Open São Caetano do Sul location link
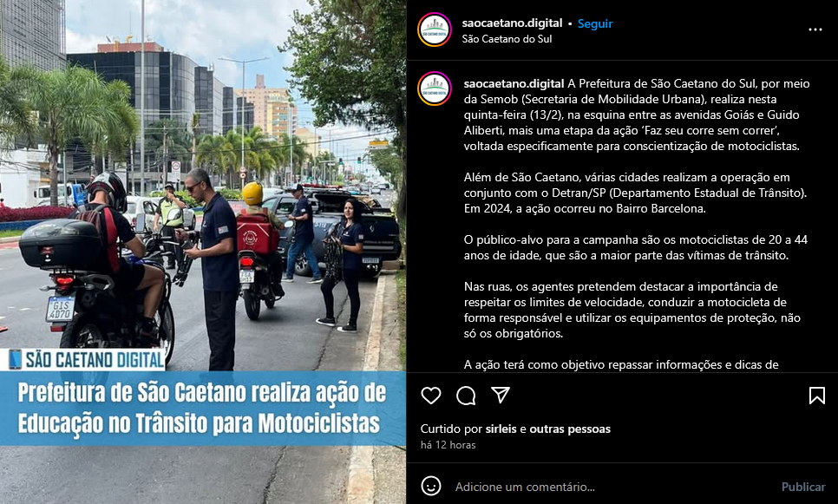The width and height of the screenshot is (838, 504). [x=507, y=38]
